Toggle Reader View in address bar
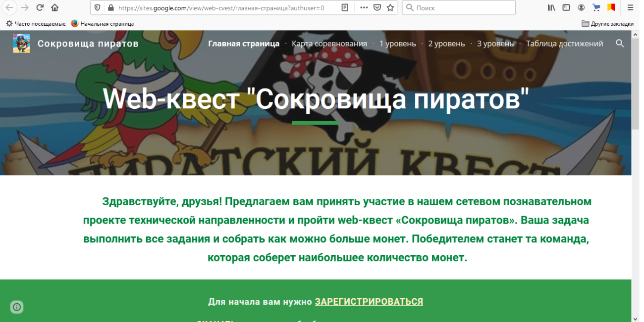 pos(345,8)
